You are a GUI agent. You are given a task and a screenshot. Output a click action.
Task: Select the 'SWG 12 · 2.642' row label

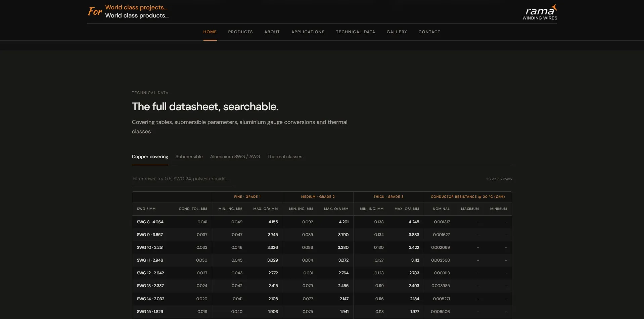click(150, 273)
